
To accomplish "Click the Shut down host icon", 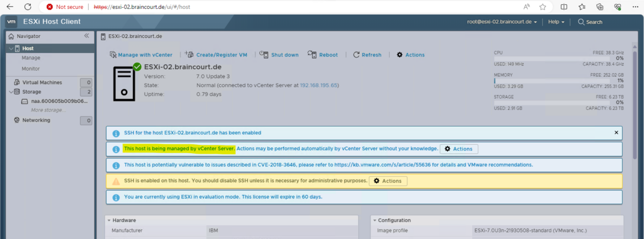I will pos(264,55).
